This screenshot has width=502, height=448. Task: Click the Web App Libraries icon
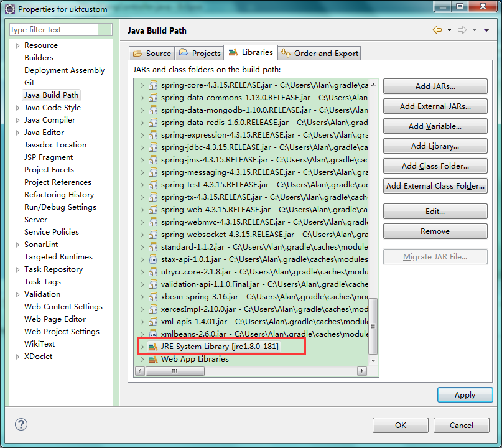pos(153,359)
